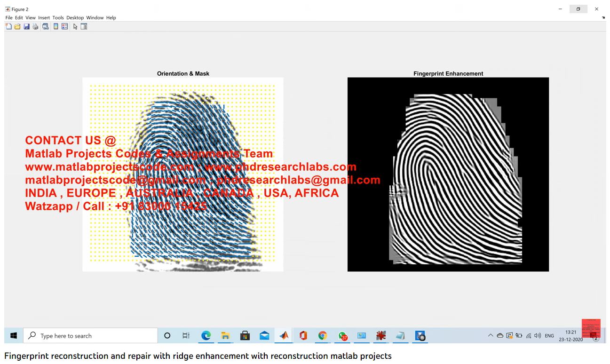Click the New Figure toolbar icon
Viewport: 610px width, 364px height.
(8, 27)
